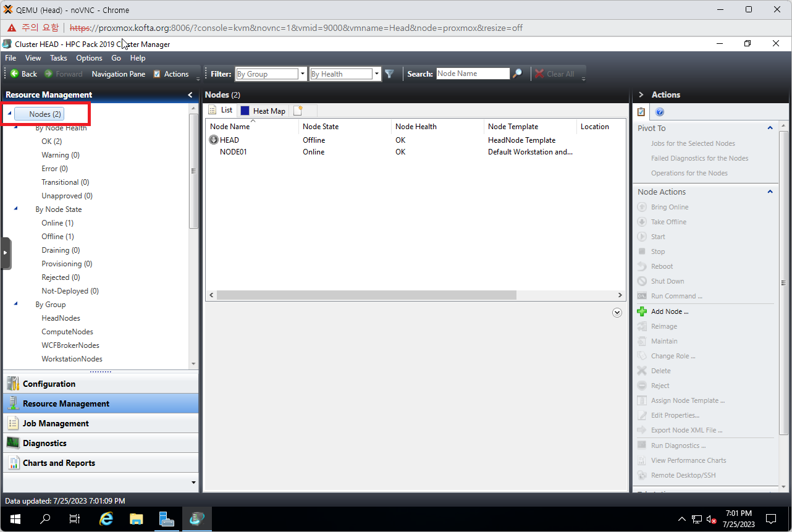The image size is (792, 532).
Task: Click the filter funnel icon
Action: [389, 74]
